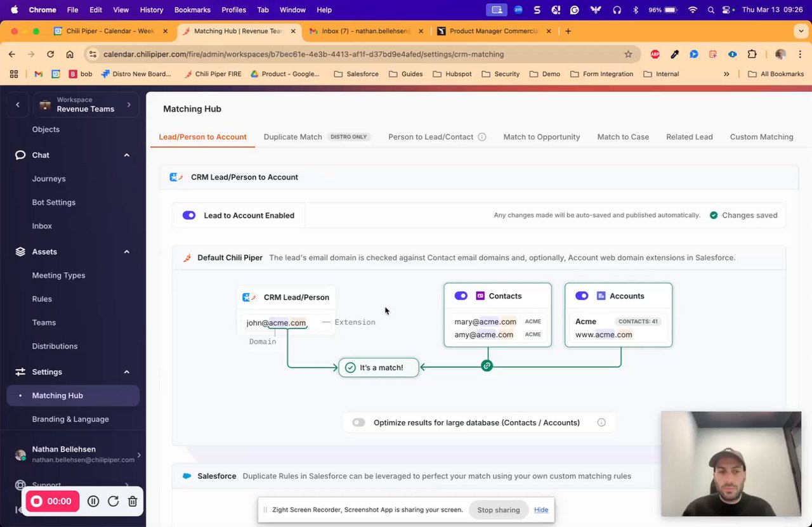Open Meeting Types in the sidebar
Image resolution: width=812 pixels, height=527 pixels.
pyautogui.click(x=58, y=275)
